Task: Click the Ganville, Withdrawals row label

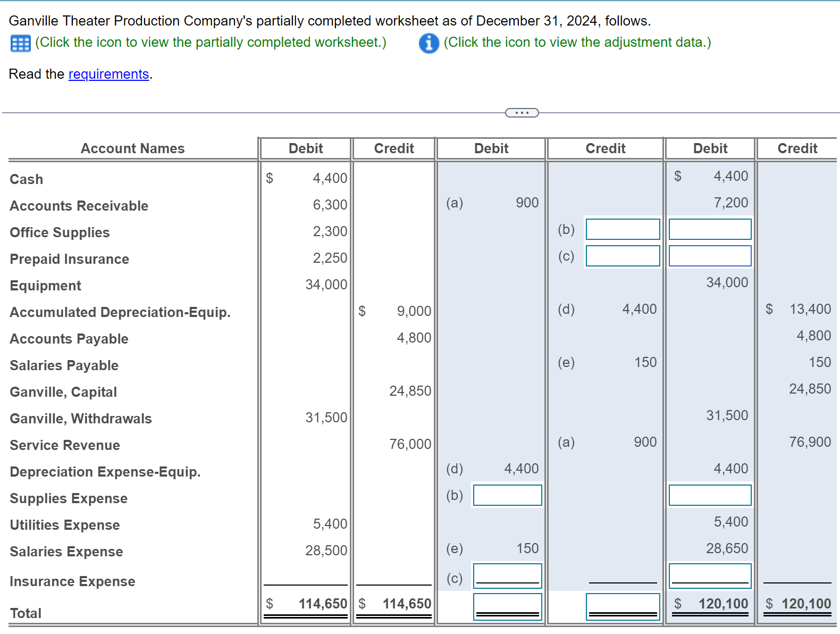Action: click(x=81, y=419)
